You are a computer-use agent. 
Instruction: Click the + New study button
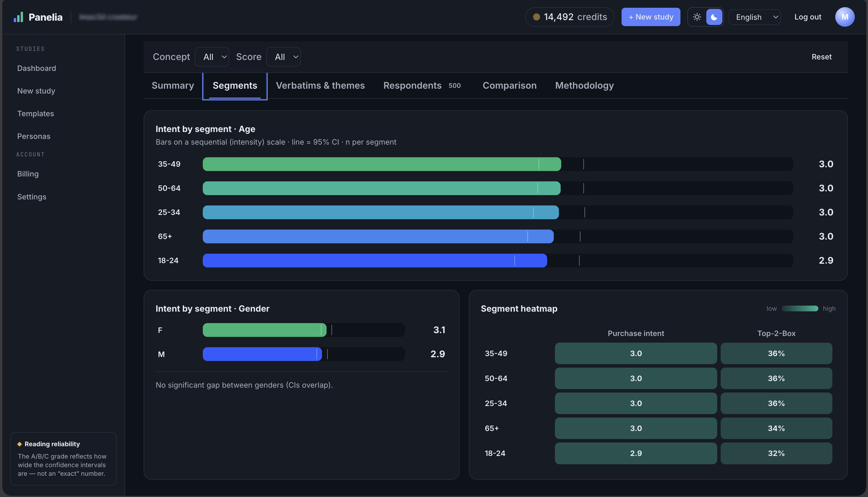tap(651, 17)
